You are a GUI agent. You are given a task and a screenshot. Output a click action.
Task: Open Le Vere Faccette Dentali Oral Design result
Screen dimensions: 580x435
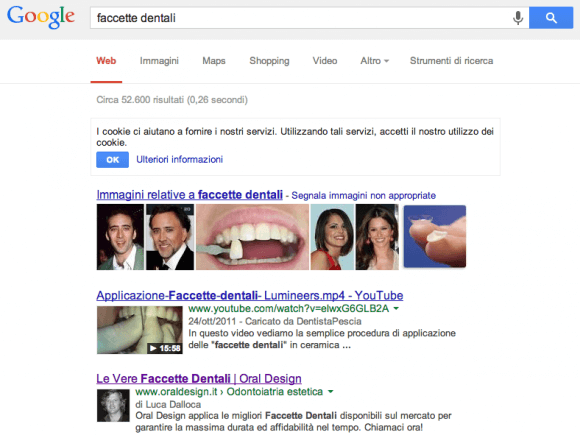click(199, 379)
